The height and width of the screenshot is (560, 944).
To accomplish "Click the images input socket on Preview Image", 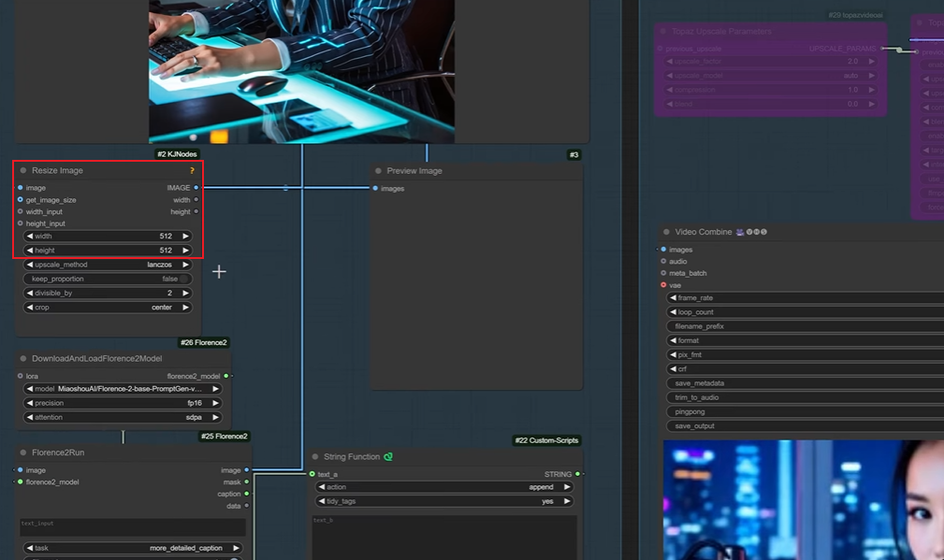I will pos(375,188).
